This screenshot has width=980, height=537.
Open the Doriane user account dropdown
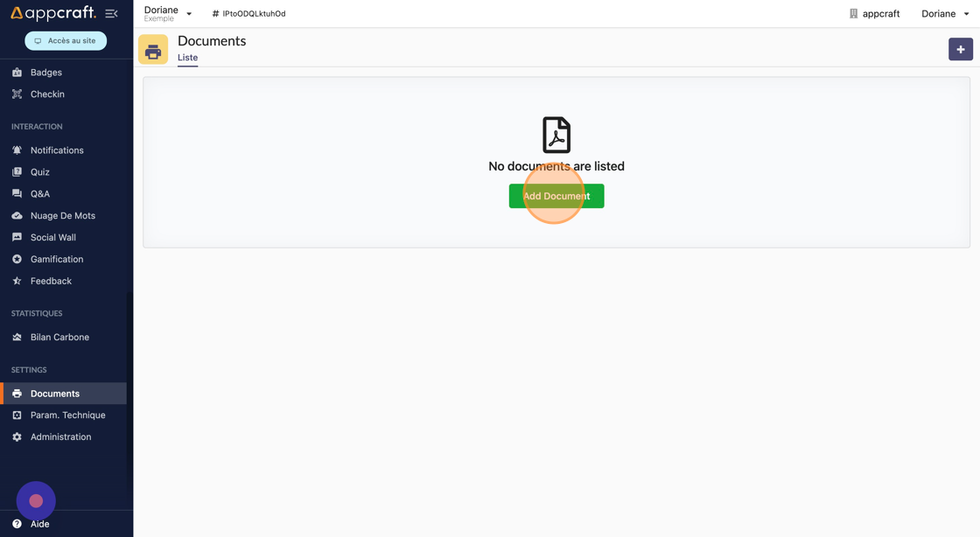tap(945, 14)
